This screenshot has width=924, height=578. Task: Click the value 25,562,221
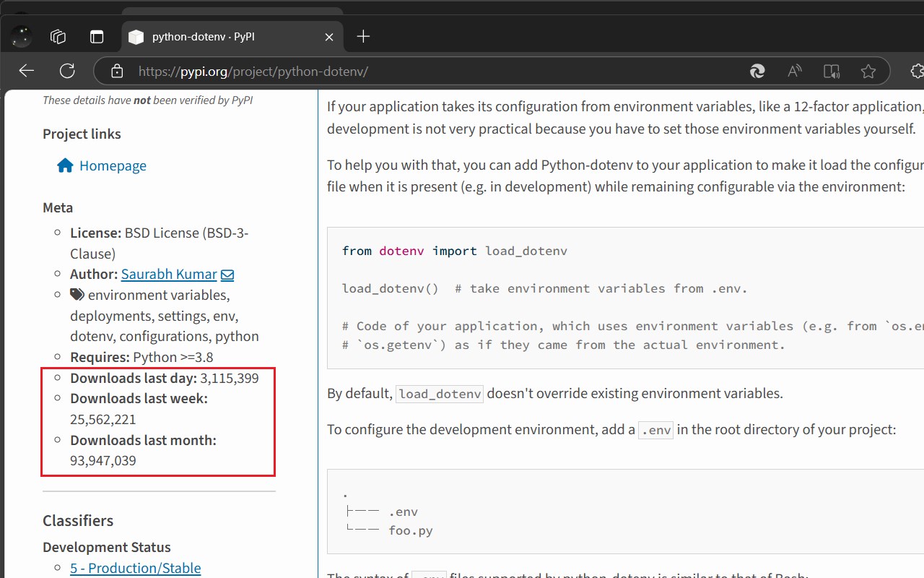click(103, 419)
